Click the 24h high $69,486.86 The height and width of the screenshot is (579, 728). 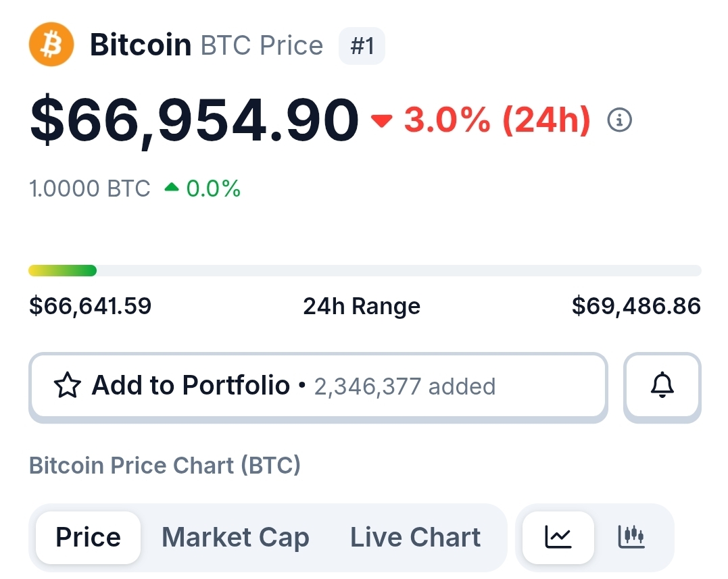636,306
